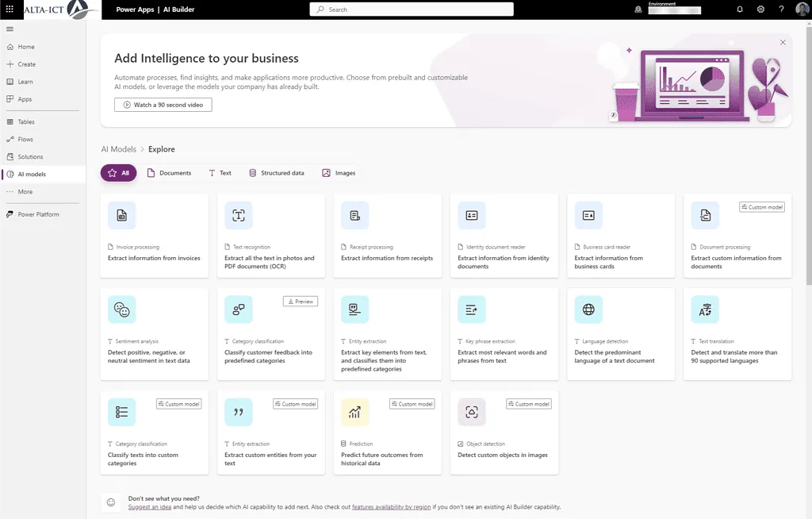Viewport: 812px width, 519px height.
Task: Open the Language detection globe icon
Action: click(588, 309)
